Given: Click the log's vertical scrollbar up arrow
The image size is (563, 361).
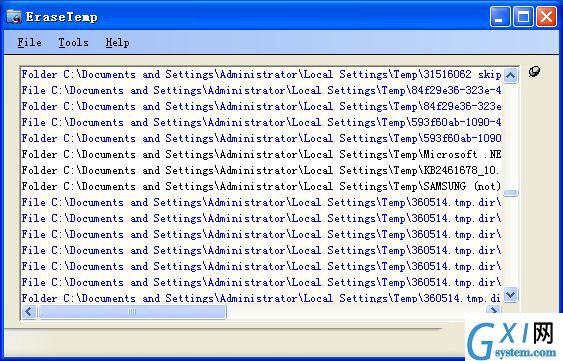Looking at the screenshot, I should (511, 75).
